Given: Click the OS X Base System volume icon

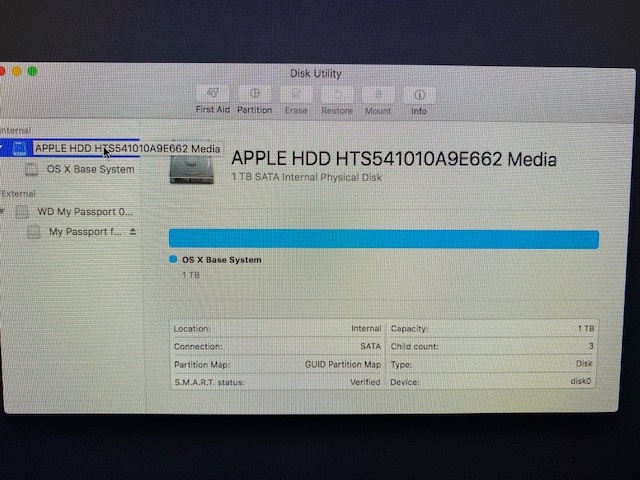Looking at the screenshot, I should pos(31,169).
